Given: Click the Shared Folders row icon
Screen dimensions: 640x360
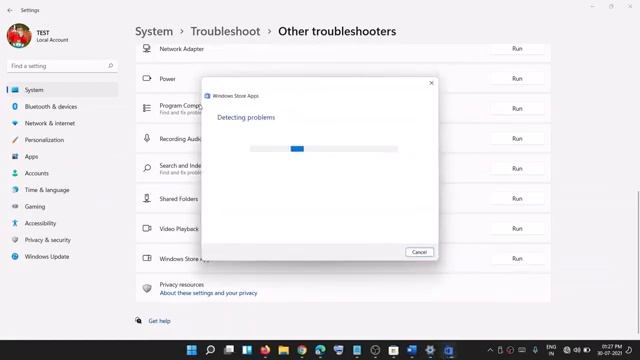Looking at the screenshot, I should click(x=147, y=198).
